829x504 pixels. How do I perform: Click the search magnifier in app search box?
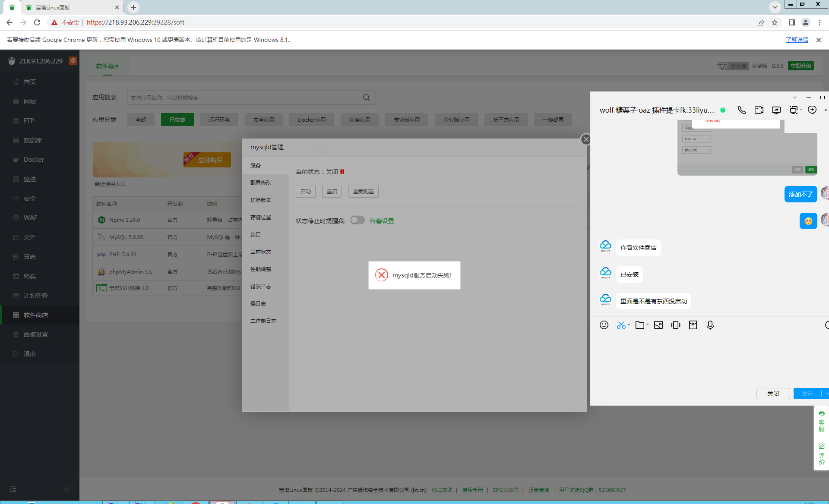367,98
